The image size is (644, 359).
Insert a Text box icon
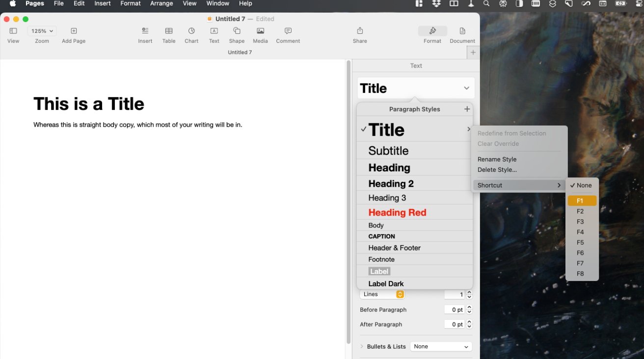point(214,31)
